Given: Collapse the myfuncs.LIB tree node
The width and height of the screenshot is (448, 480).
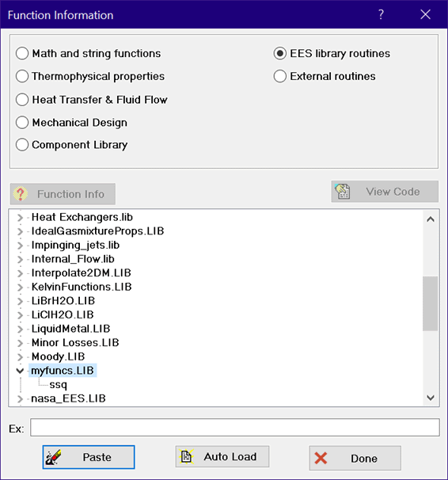Looking at the screenshot, I should [x=20, y=371].
